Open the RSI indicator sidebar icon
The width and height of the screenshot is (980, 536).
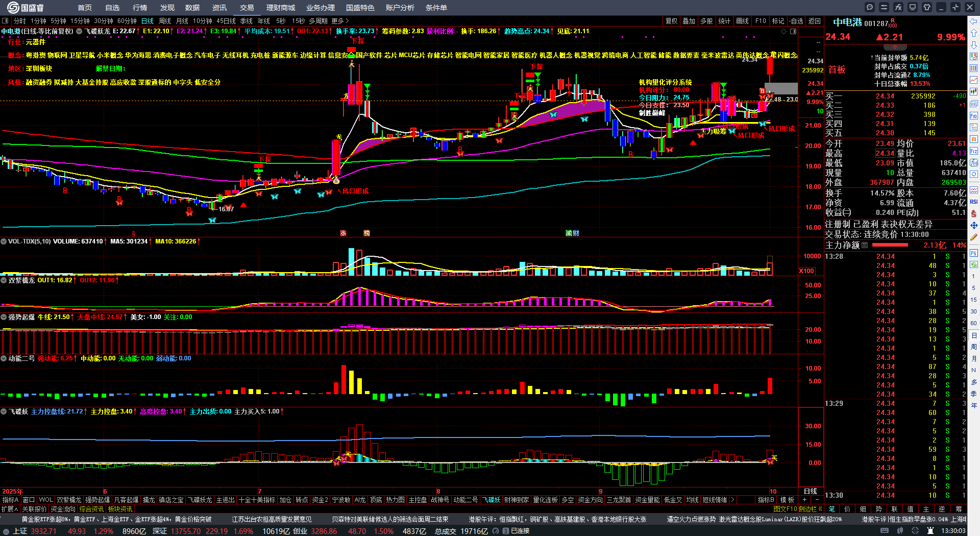(x=974, y=202)
